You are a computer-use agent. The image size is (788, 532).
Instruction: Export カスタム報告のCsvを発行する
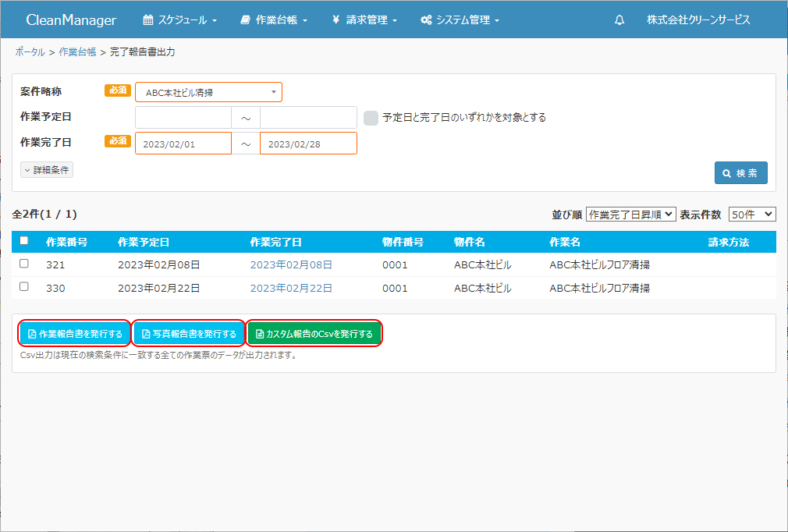pos(314,334)
